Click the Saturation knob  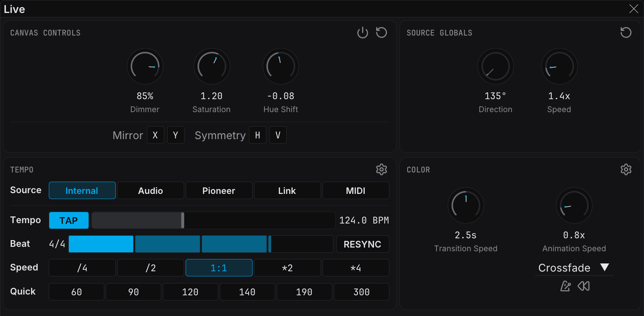click(x=212, y=67)
